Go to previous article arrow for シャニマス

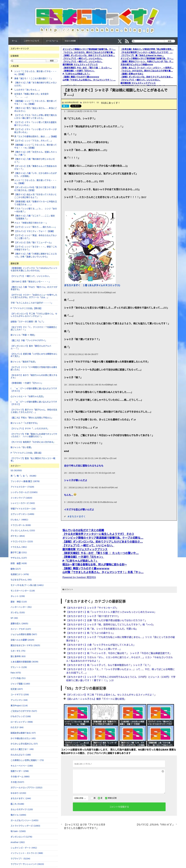(61, 824)
